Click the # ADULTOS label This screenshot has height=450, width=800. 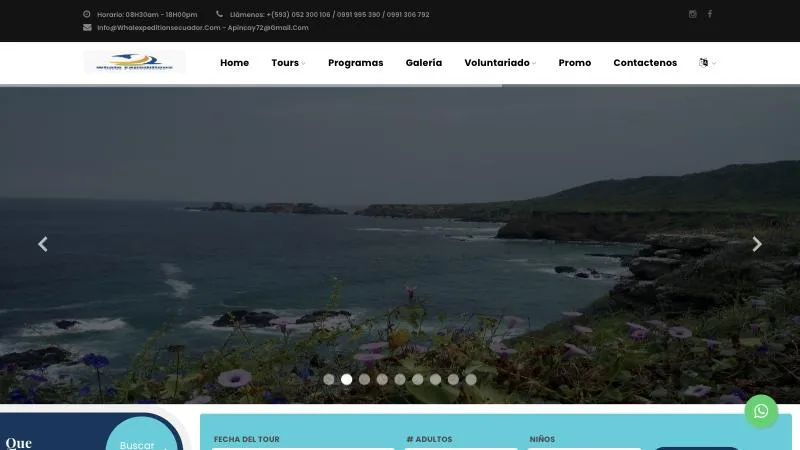pos(429,439)
